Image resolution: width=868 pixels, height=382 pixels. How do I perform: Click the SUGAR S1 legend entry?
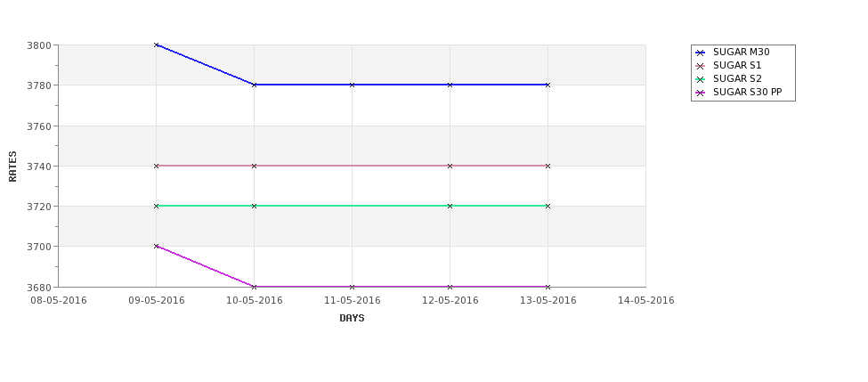click(x=728, y=66)
